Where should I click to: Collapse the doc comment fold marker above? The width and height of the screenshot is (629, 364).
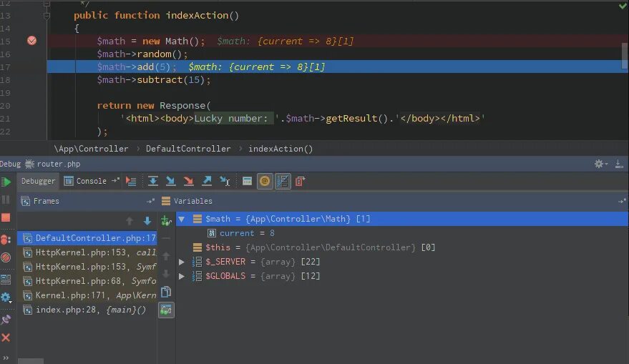(47, 3)
